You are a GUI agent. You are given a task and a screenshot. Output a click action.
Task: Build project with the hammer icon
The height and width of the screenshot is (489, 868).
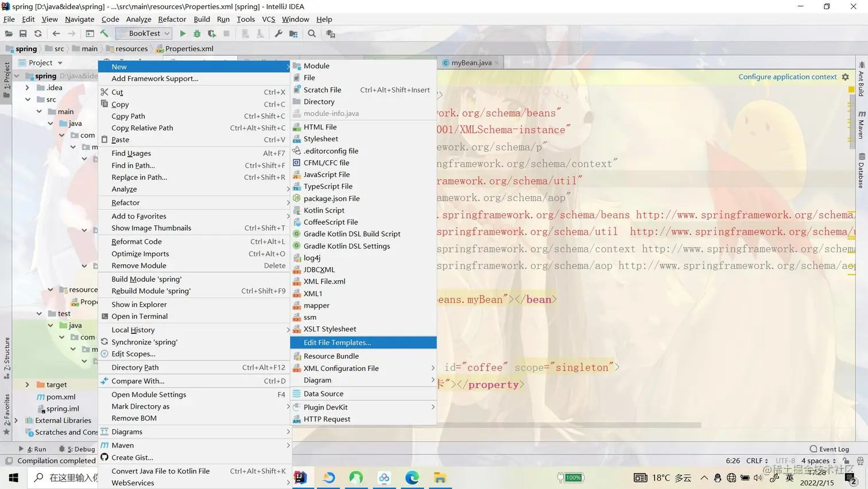coord(104,34)
